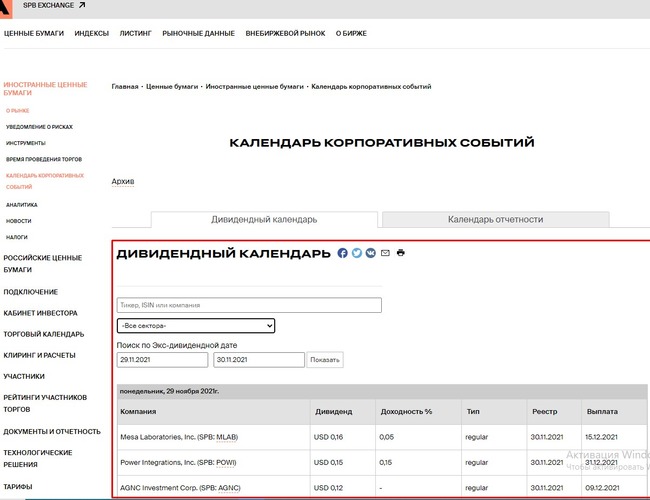Open О БИРЖЕ top menu
The image size is (650, 500).
point(351,34)
